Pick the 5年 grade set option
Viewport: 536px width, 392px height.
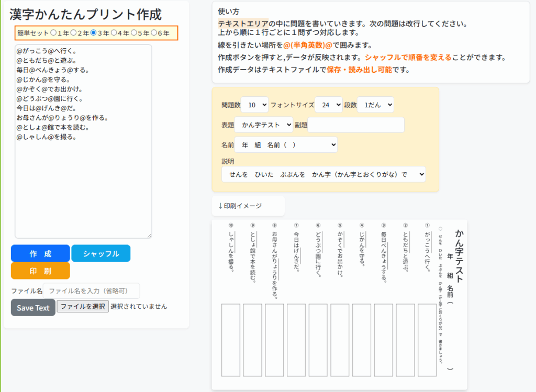134,33
